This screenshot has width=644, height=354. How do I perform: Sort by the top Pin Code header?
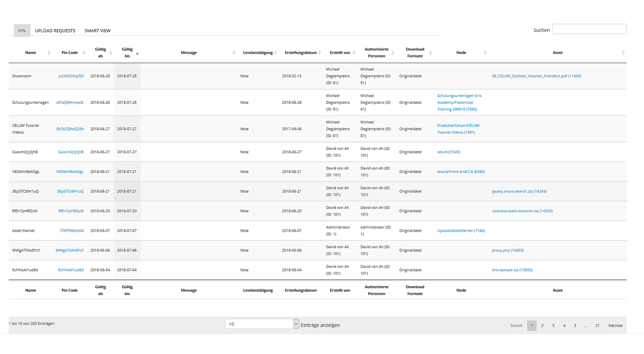coord(70,53)
